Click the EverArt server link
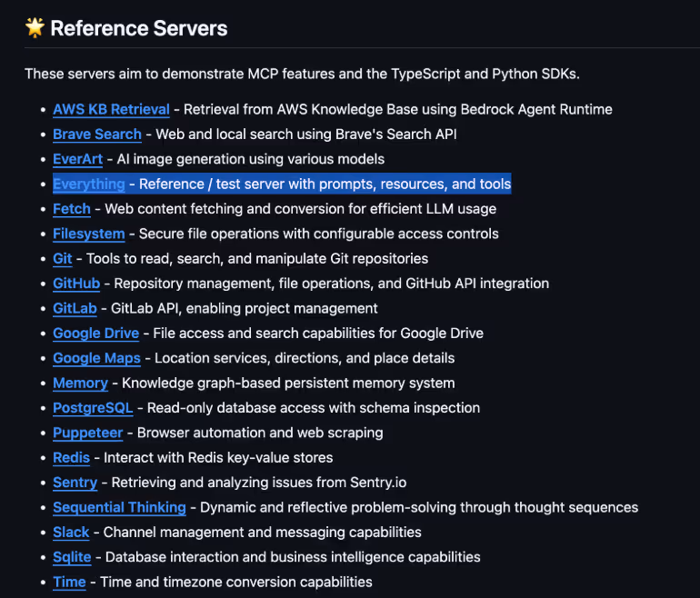 (x=77, y=159)
